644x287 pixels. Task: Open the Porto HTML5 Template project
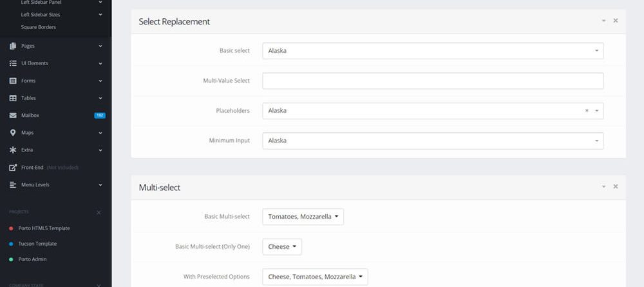pyautogui.click(x=45, y=228)
